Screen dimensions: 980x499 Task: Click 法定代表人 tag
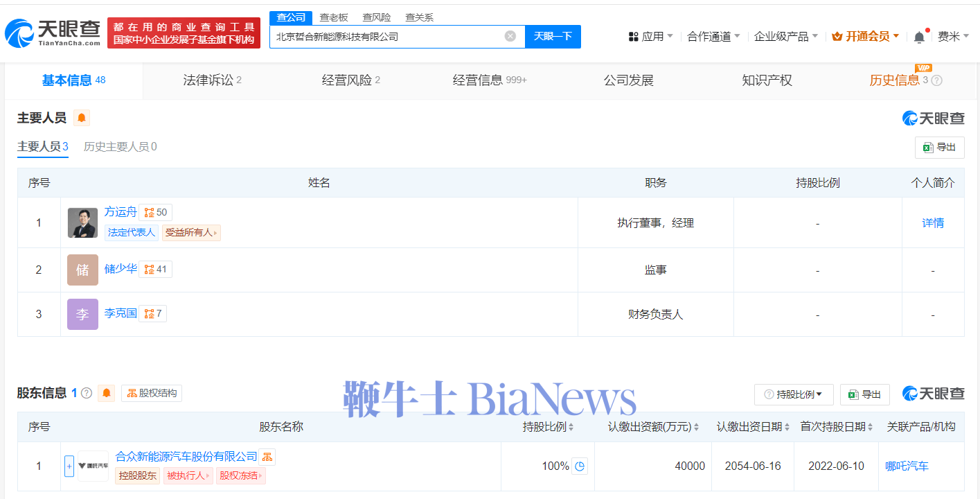(x=132, y=233)
